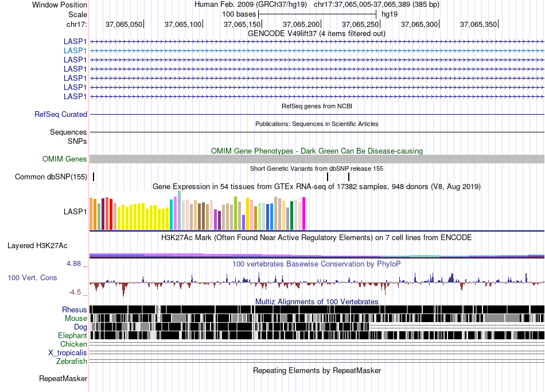Click the cyan bar in GTEx chart
545x392 pixels.
(172, 214)
